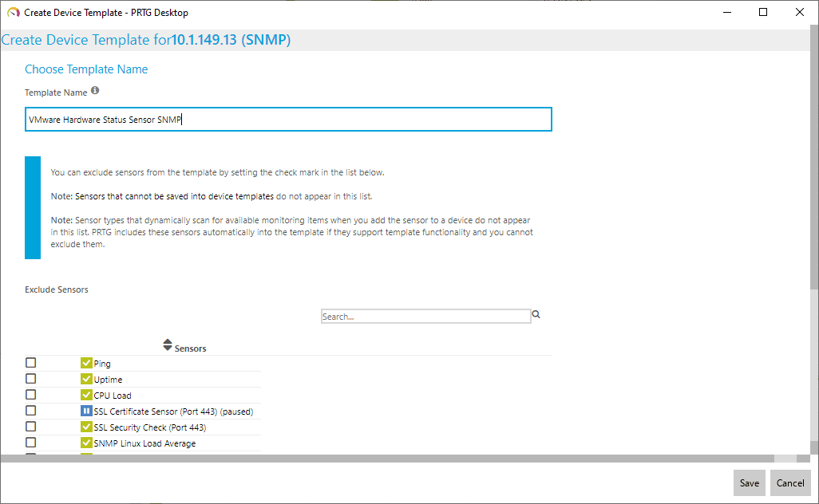Click the green status icon beside SNMP Linux Load Average
819x504 pixels.
[86, 443]
